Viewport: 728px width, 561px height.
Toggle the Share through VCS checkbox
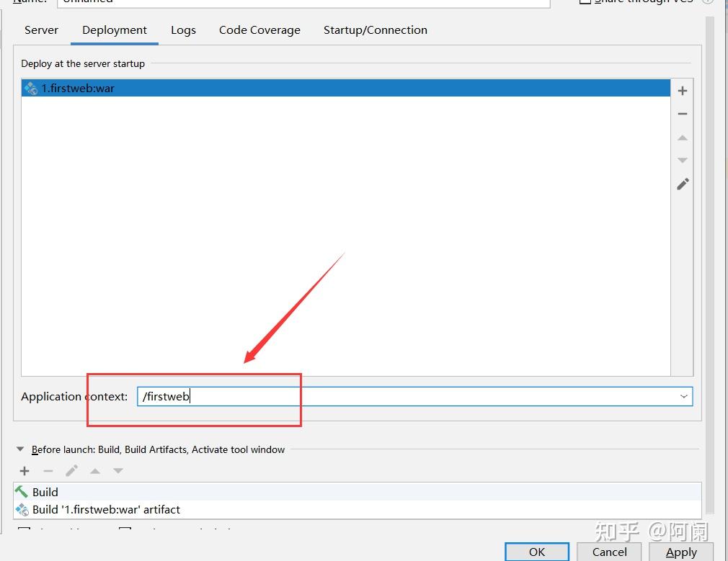click(585, 1)
